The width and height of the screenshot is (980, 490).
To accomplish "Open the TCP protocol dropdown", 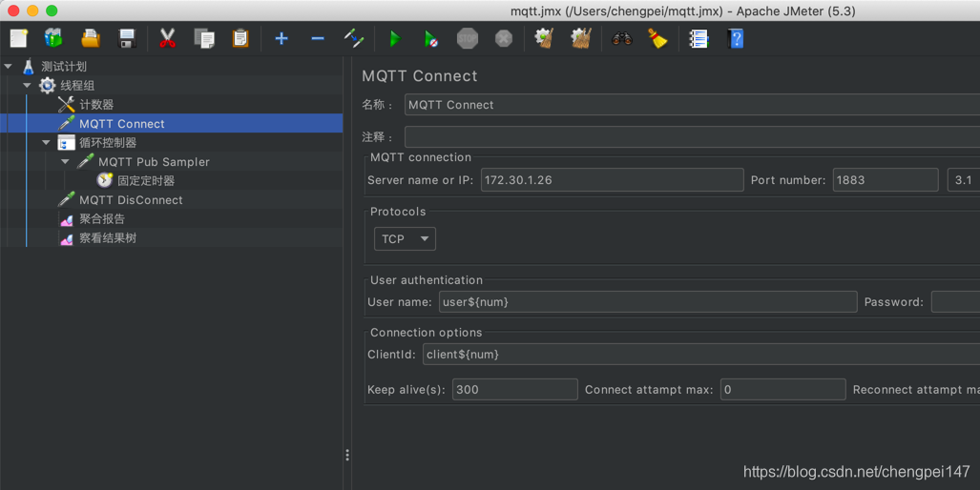I will [405, 239].
